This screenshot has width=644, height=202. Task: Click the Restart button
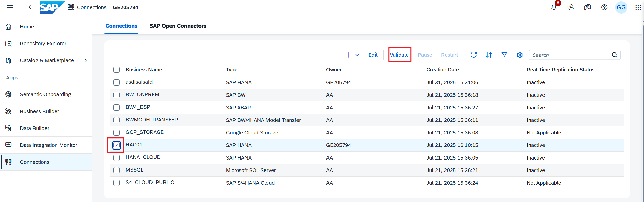click(x=450, y=55)
